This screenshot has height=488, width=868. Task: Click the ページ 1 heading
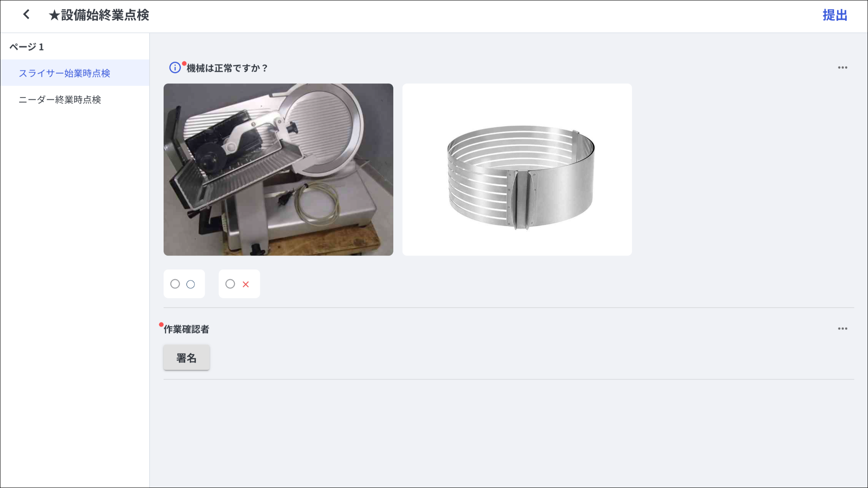[27, 47]
